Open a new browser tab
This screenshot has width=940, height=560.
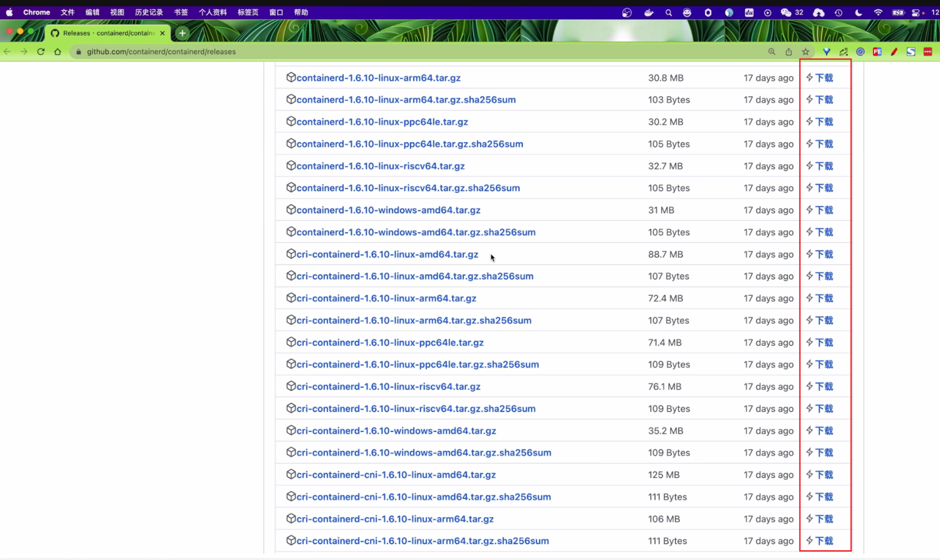point(182,33)
